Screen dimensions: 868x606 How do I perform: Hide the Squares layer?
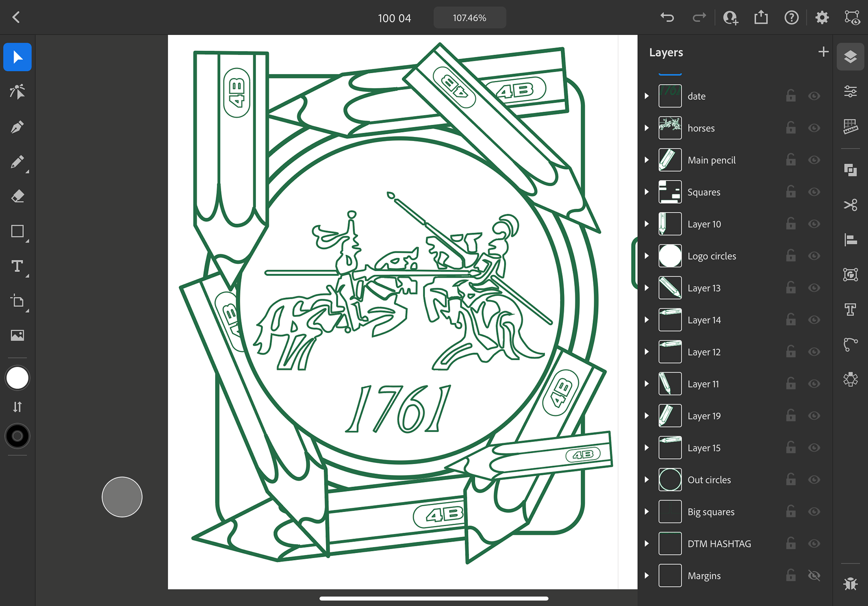[814, 192]
